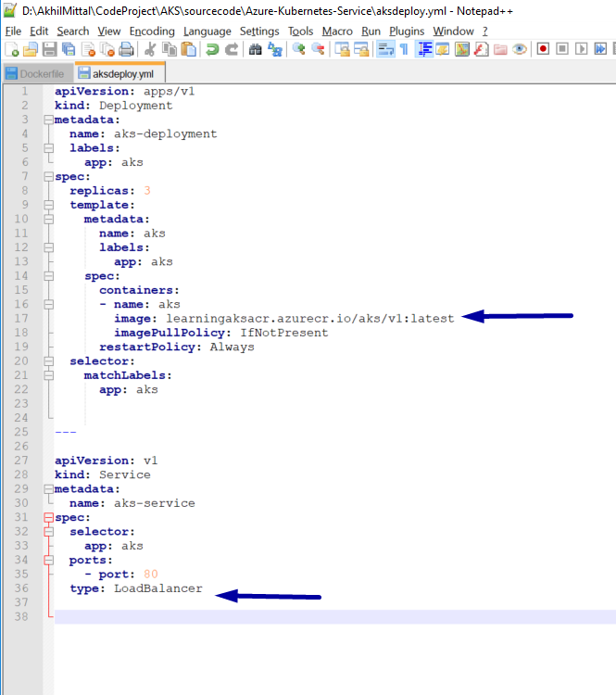Toggle synchronized vertical scrolling
This screenshot has width=616, height=695.
pos(342,49)
